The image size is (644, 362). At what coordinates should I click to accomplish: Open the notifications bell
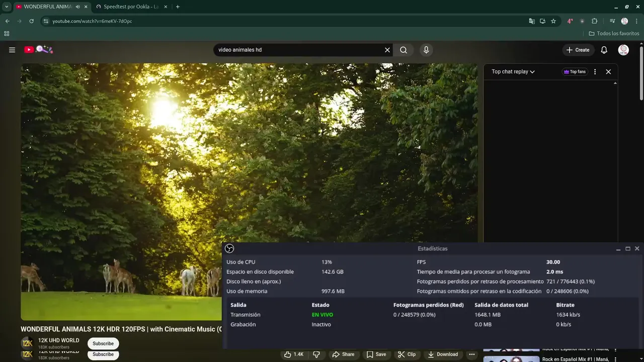coord(604,50)
